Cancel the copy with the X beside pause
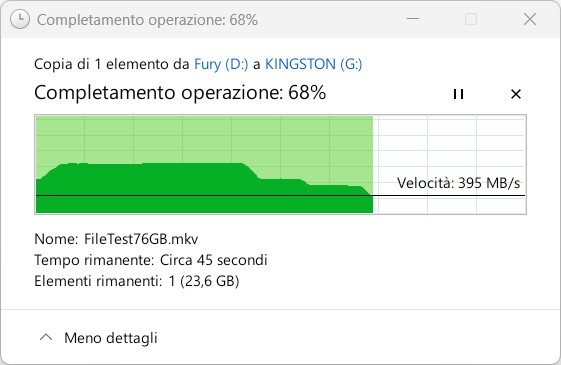 tap(516, 94)
